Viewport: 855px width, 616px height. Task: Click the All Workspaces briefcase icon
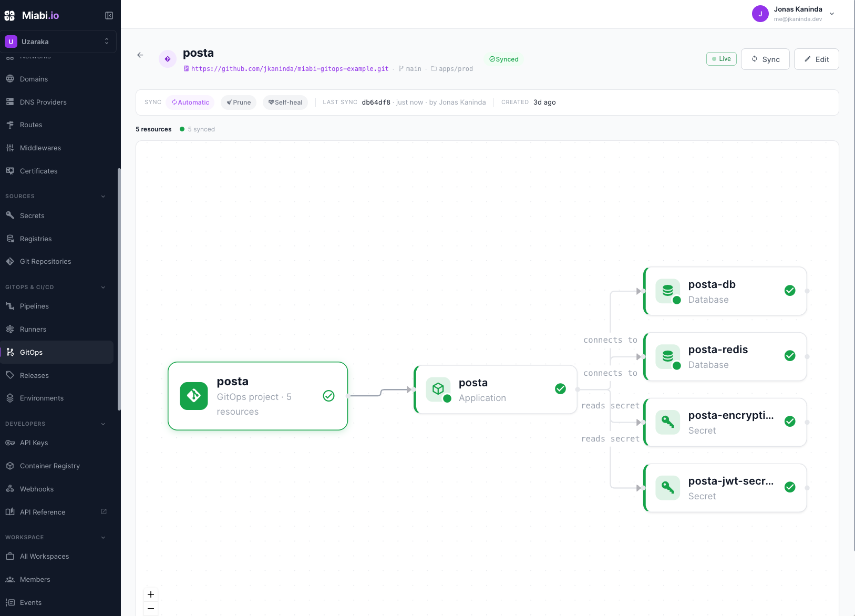(10, 556)
